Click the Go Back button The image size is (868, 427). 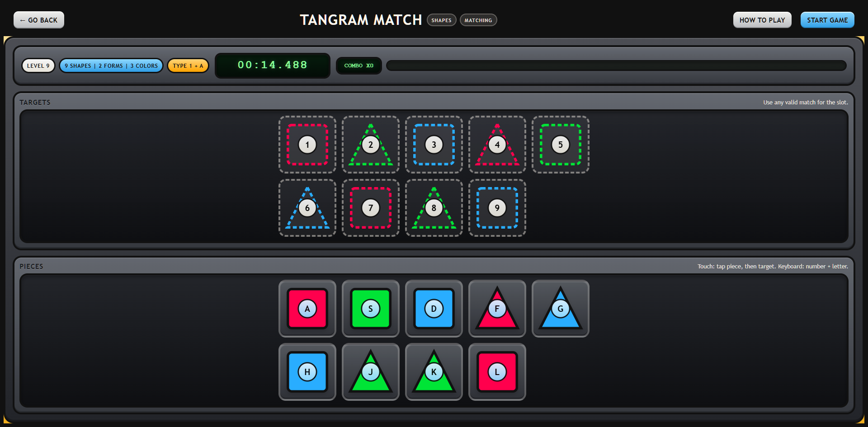[39, 20]
